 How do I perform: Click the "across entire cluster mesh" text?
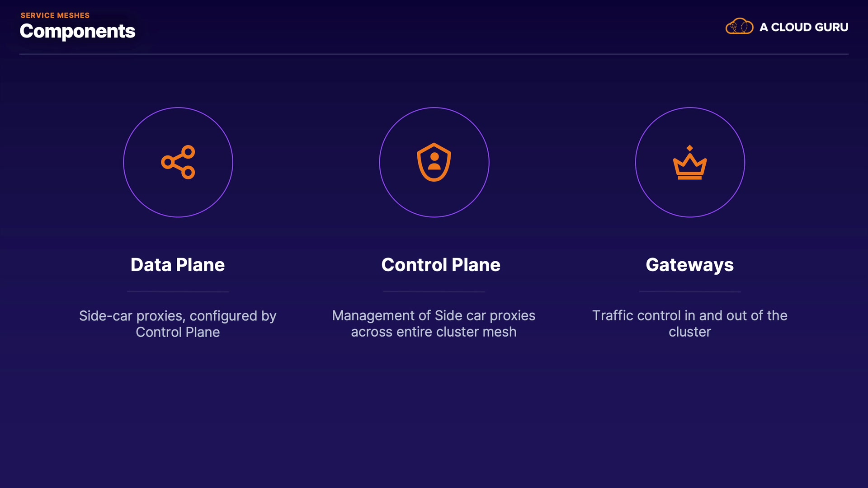434,332
